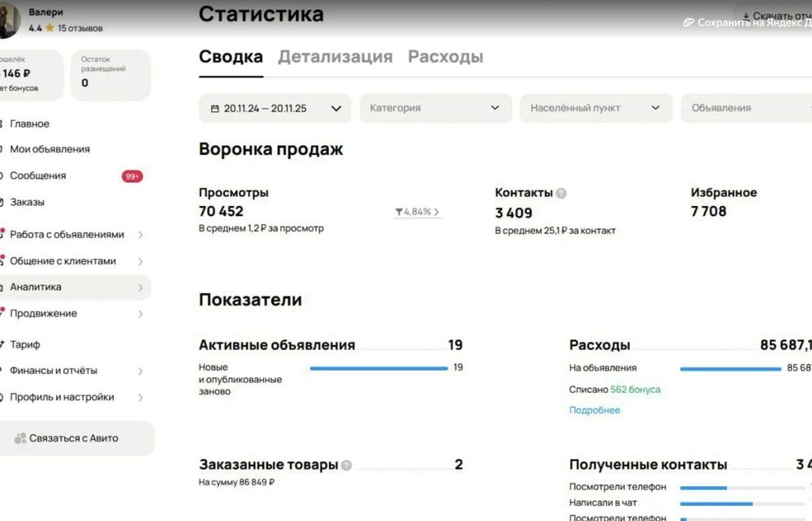The image size is (812, 521).
Task: Click the Просмотры value 70 452
Action: click(221, 211)
